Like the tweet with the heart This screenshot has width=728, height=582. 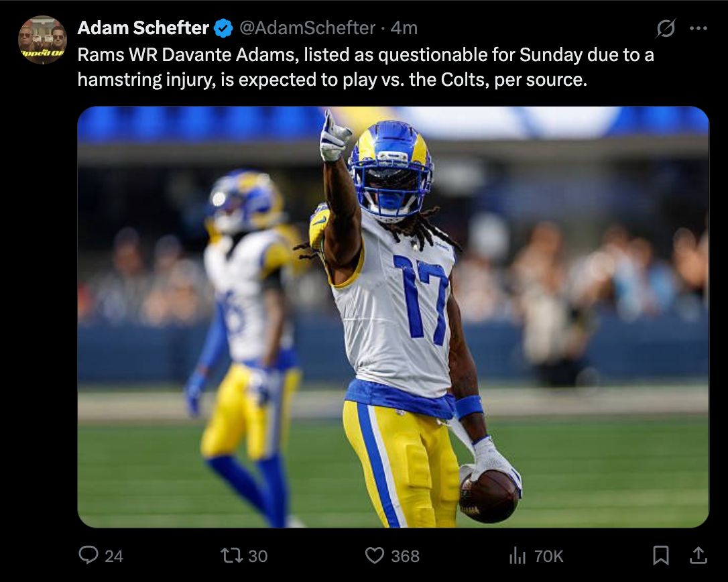click(x=374, y=555)
